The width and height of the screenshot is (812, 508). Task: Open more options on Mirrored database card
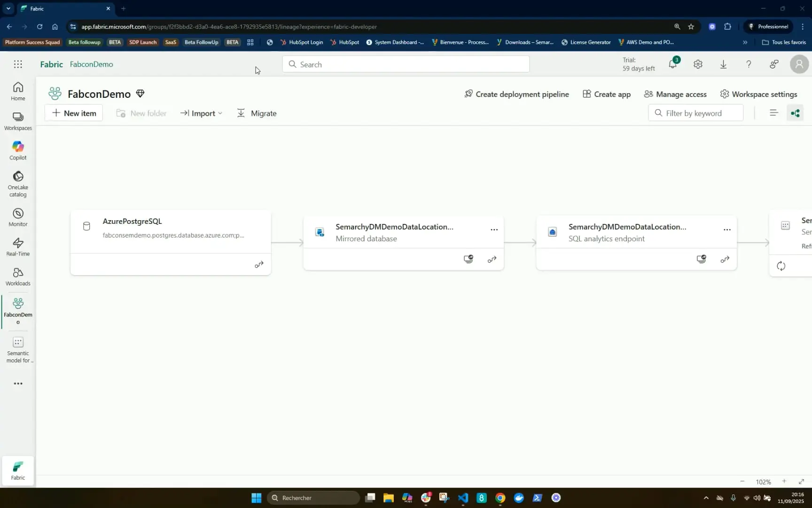(494, 230)
